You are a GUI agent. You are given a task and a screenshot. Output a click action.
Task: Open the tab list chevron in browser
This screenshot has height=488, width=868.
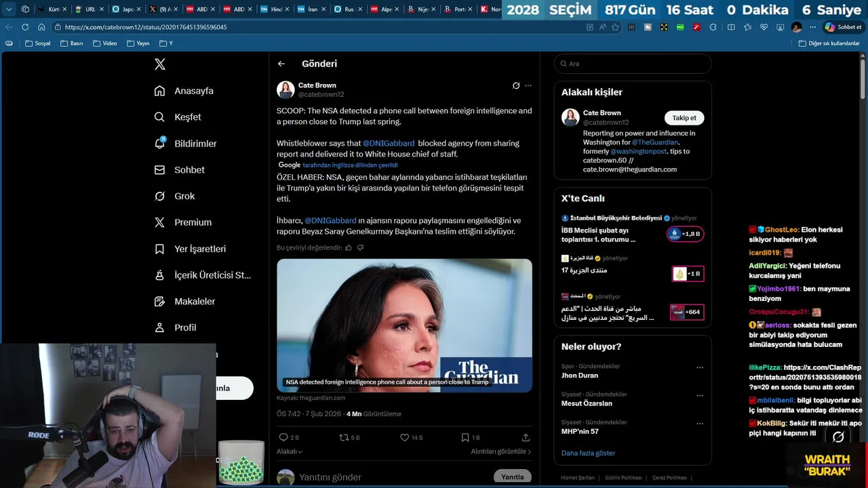coord(9,9)
